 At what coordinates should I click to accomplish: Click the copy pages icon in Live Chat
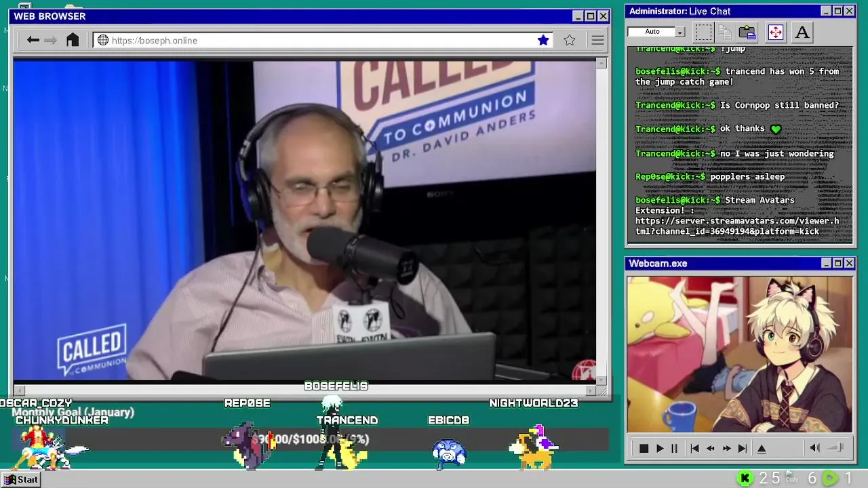coord(725,32)
